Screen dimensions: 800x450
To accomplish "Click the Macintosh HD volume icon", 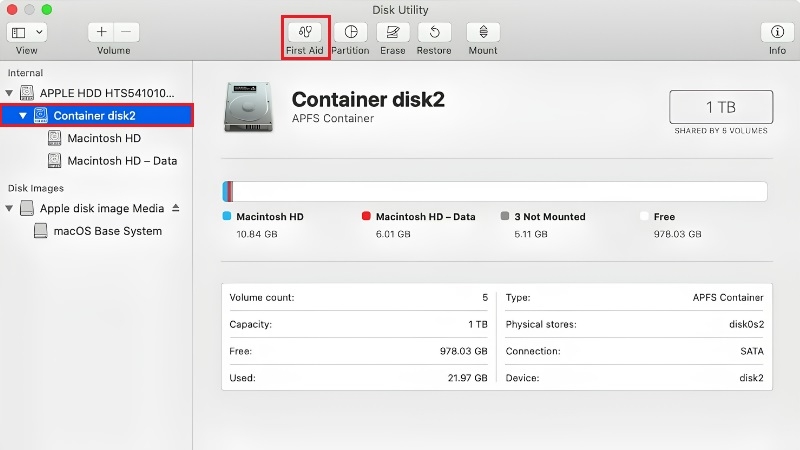I will 55,138.
